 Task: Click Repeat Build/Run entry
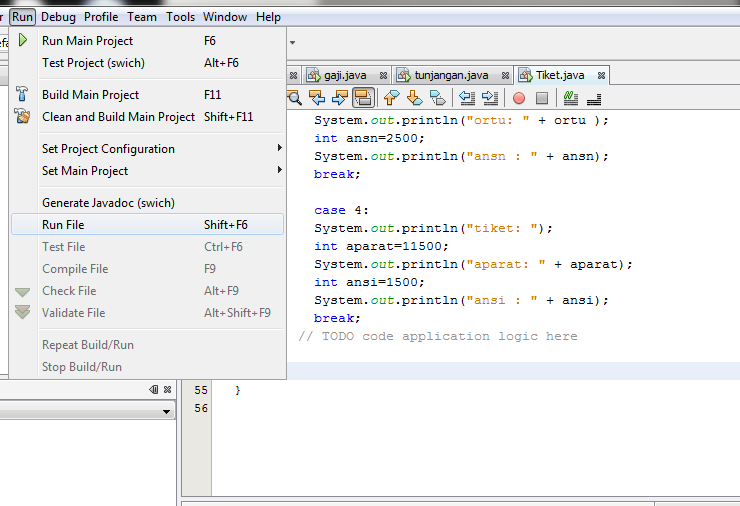click(x=147, y=345)
